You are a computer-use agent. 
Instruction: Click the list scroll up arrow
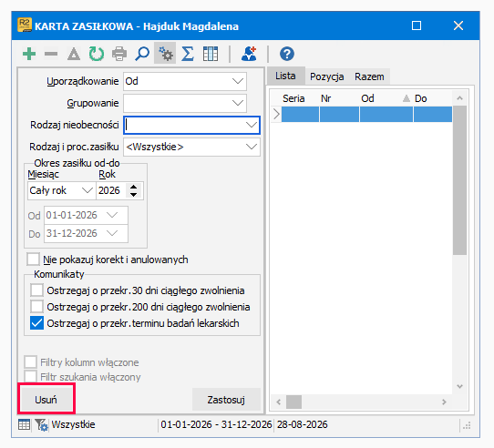pyautogui.click(x=459, y=98)
